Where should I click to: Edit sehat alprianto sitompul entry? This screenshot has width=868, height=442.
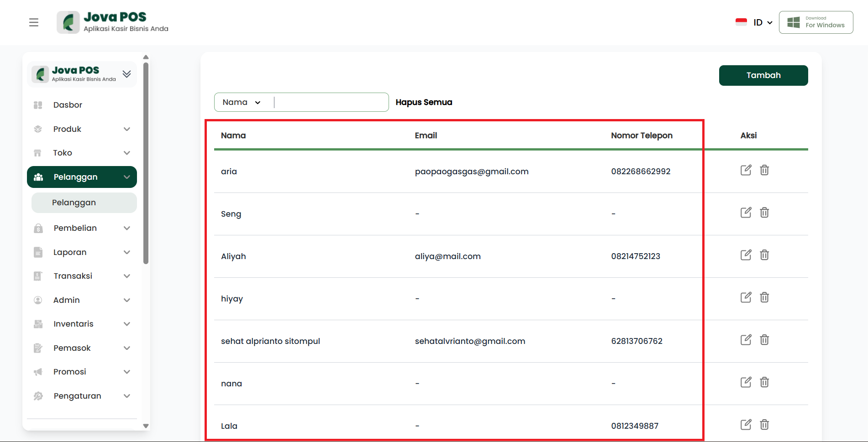coord(746,340)
